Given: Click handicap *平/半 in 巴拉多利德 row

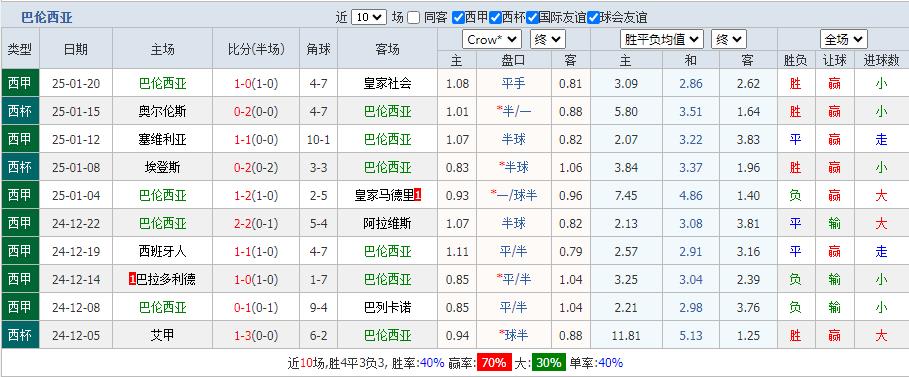Looking at the screenshot, I should (x=514, y=280).
